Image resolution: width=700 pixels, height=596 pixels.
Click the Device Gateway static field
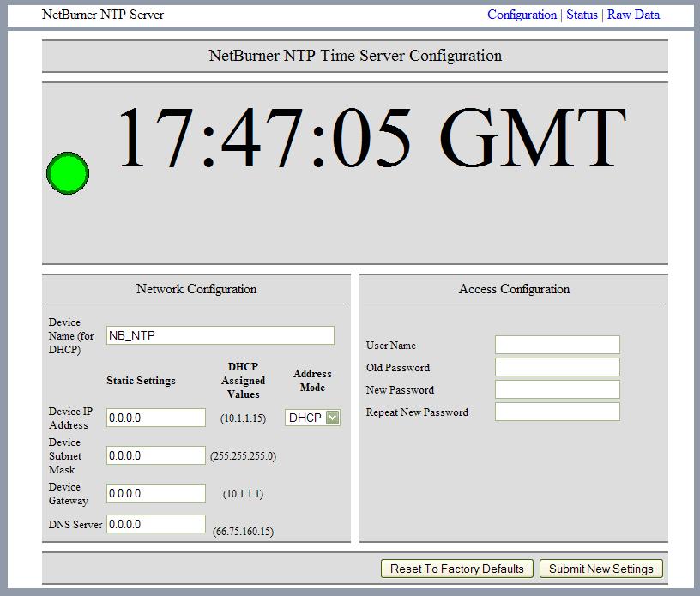pos(156,493)
